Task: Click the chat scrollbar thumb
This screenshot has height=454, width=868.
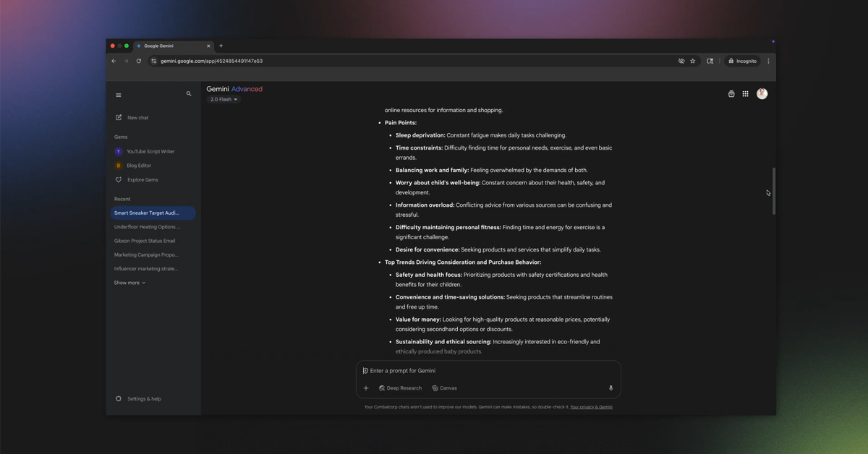Action: [773, 191]
